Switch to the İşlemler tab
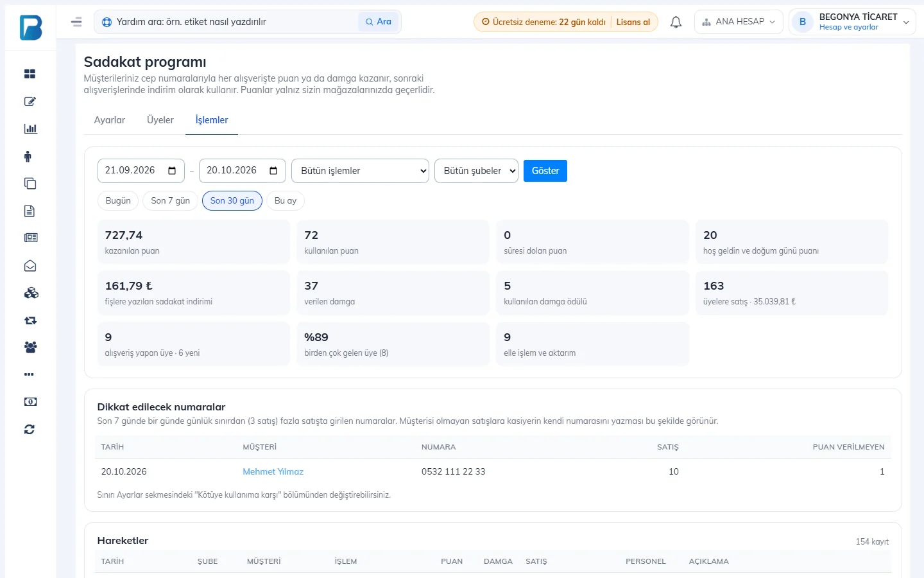This screenshot has width=924, height=578. (x=212, y=120)
